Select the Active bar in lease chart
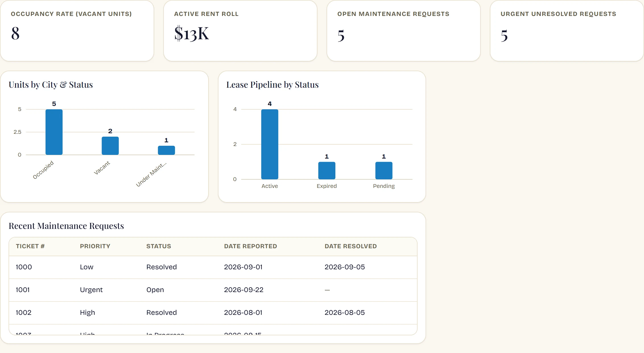Image resolution: width=644 pixels, height=353 pixels. point(270,144)
